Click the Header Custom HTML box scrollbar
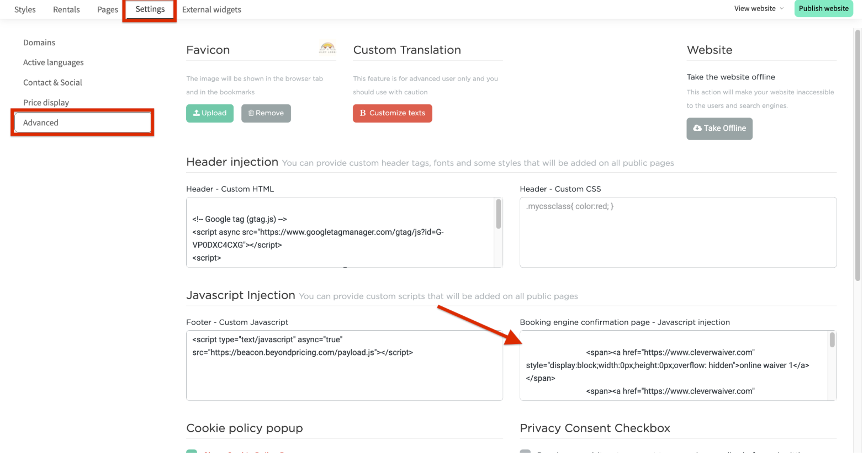The width and height of the screenshot is (868, 456). click(499, 214)
